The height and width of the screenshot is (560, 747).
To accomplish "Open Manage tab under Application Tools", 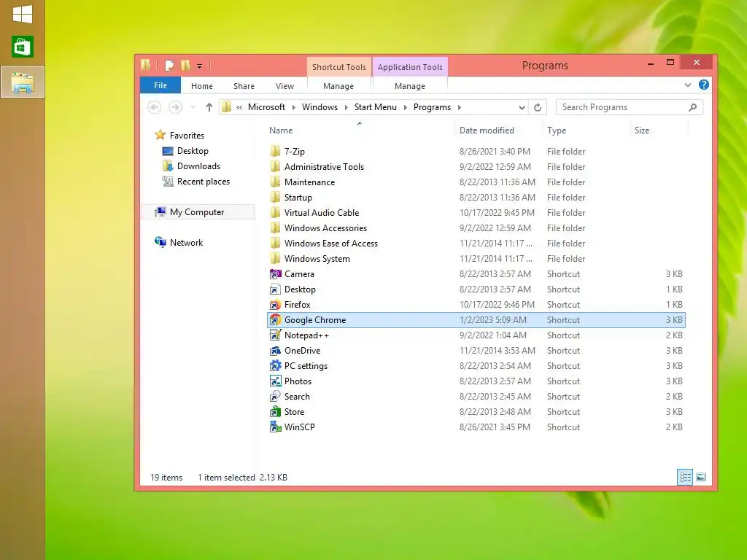I will click(x=410, y=86).
